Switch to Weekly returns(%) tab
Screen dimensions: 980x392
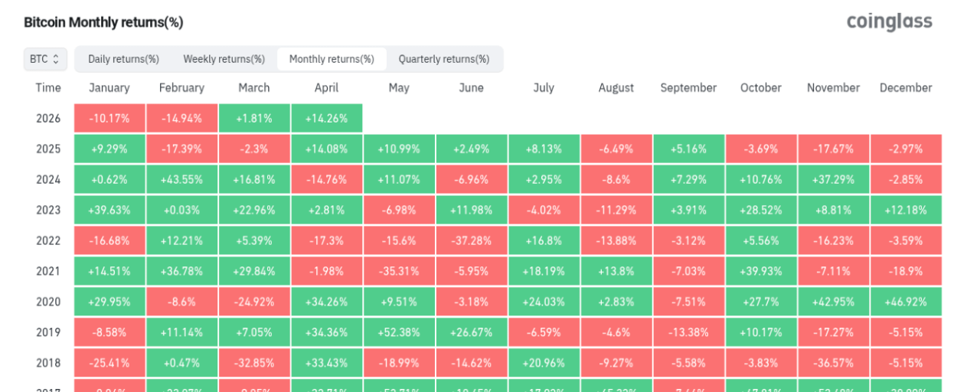tap(224, 59)
